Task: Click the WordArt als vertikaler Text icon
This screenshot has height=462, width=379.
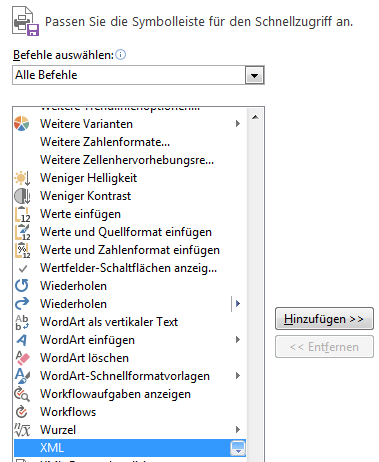Action: pyautogui.click(x=22, y=322)
